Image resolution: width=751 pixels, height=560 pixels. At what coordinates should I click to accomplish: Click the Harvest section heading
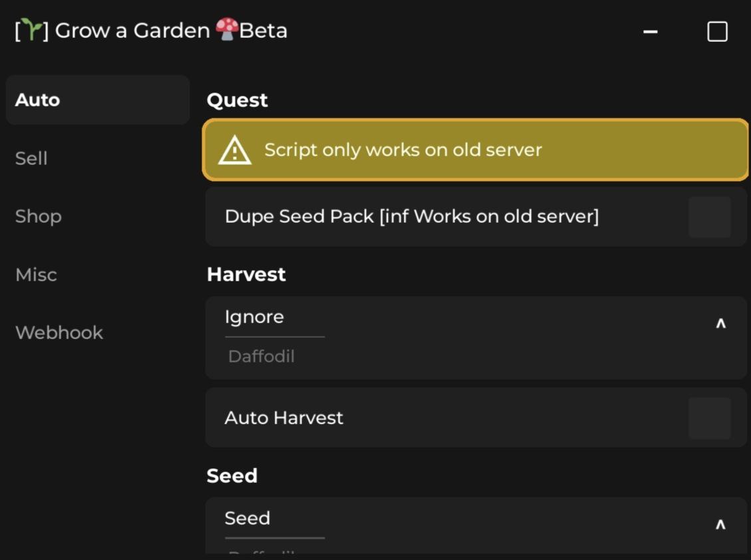(x=246, y=274)
